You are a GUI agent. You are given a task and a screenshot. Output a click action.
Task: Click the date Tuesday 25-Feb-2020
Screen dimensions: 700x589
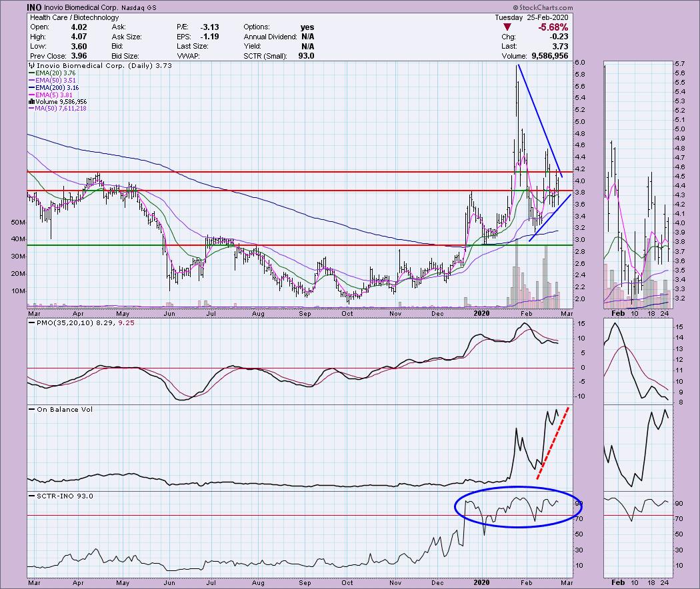pyautogui.click(x=531, y=17)
